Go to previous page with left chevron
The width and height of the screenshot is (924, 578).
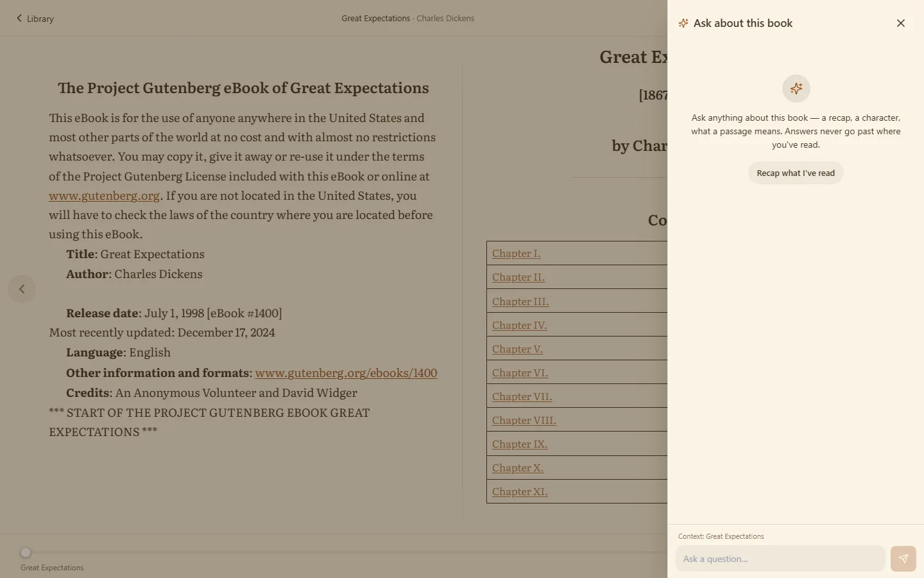click(22, 289)
